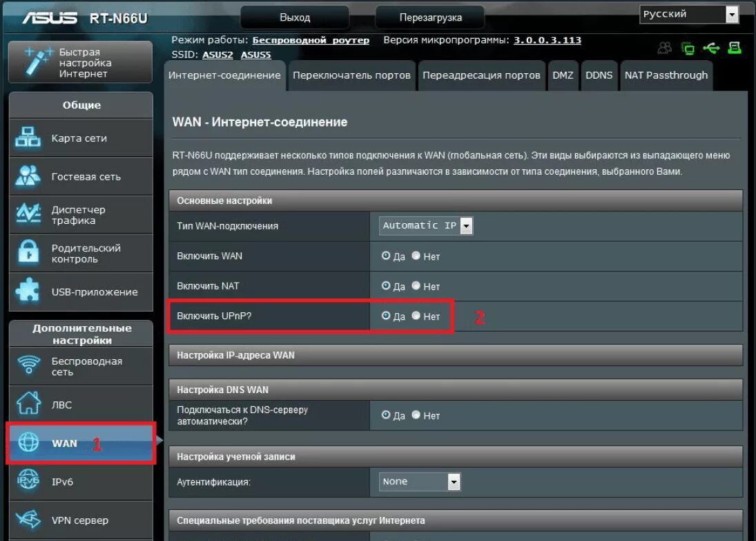Click the green network monitor status icon
The width and height of the screenshot is (756, 541).
click(688, 48)
